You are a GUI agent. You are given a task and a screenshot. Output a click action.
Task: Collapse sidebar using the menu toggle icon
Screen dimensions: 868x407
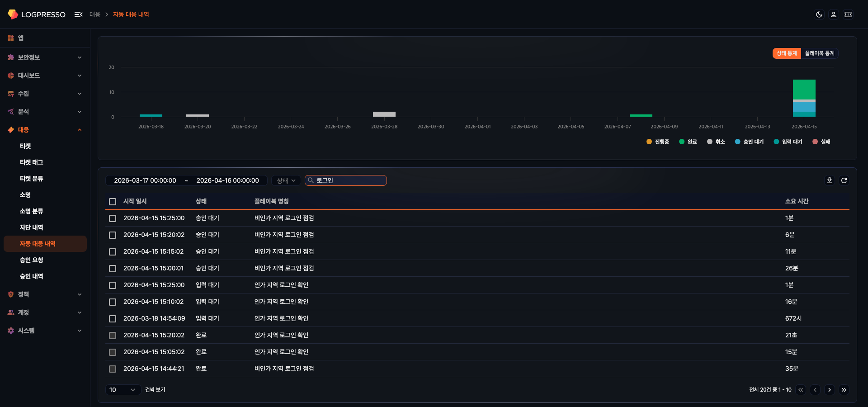pos(78,14)
